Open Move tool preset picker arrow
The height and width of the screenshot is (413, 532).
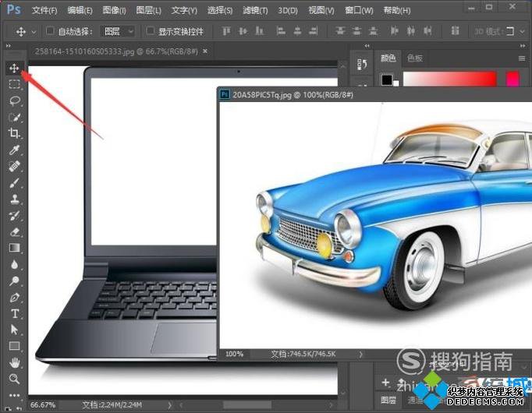(x=34, y=32)
